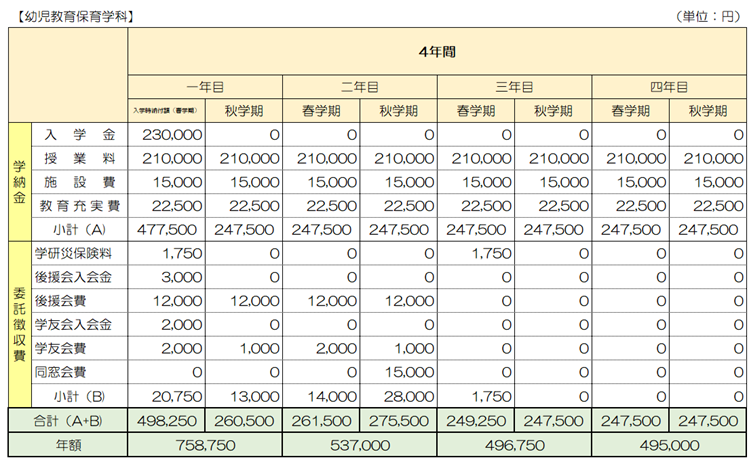Select 授業料 210,000 under 四年目 秋学期
Image resolution: width=749 pixels, height=460 pixels.
click(x=713, y=158)
